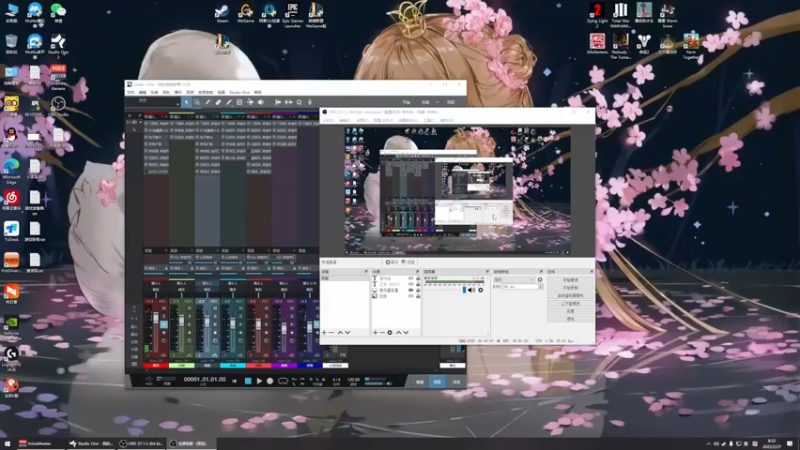
Task: Click the Stop button in Studio One transport
Action: [248, 381]
